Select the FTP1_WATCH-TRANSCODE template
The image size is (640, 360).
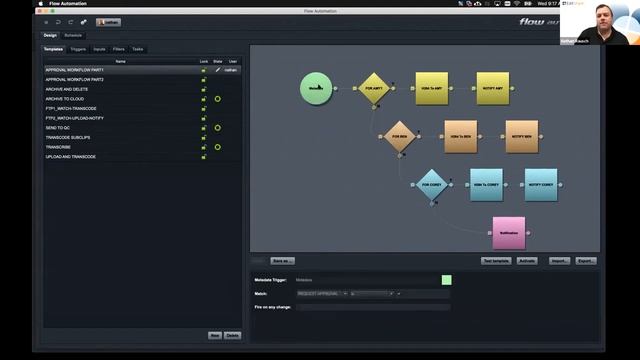pos(142,109)
